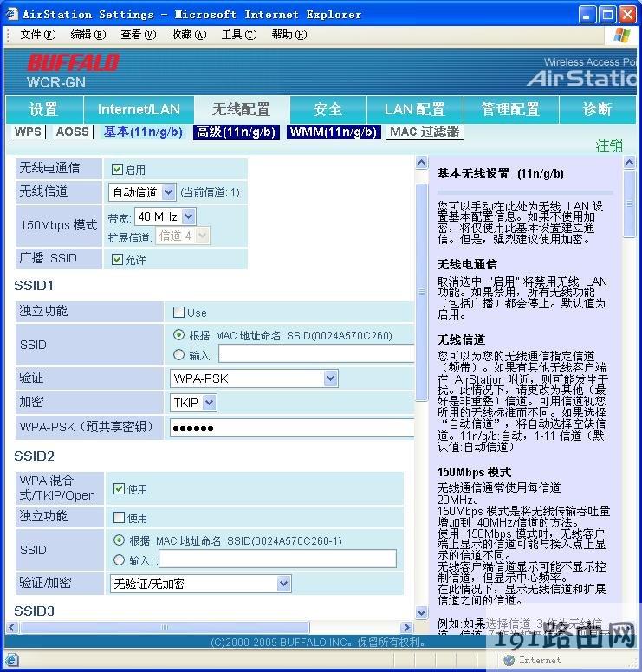Switch to the LAN 配置 tab
The width and height of the screenshot is (642, 672).
pos(415,110)
